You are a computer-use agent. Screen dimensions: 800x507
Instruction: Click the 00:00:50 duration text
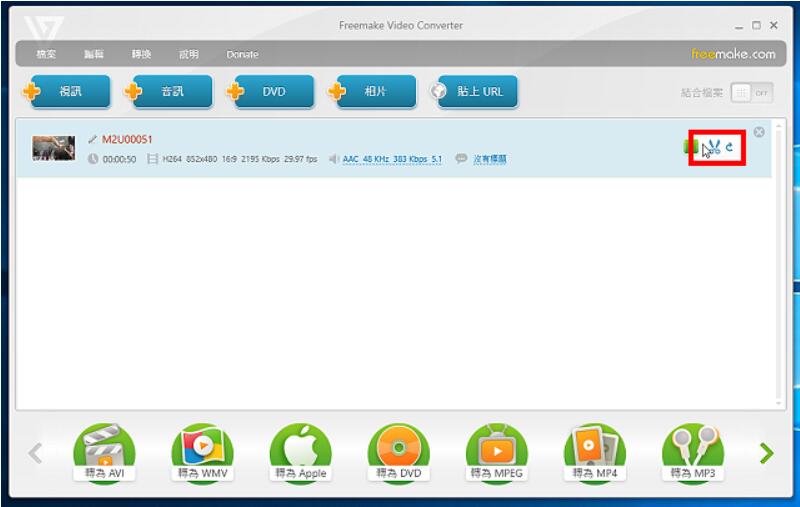click(x=119, y=159)
